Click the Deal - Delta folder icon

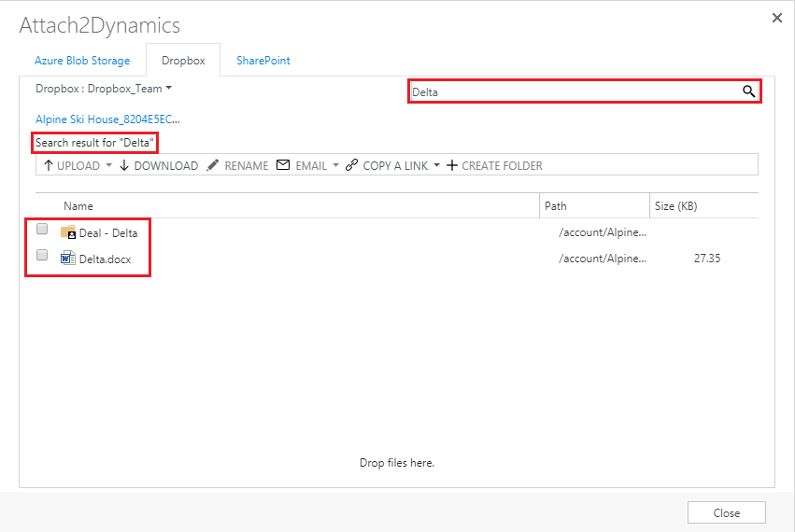point(68,232)
